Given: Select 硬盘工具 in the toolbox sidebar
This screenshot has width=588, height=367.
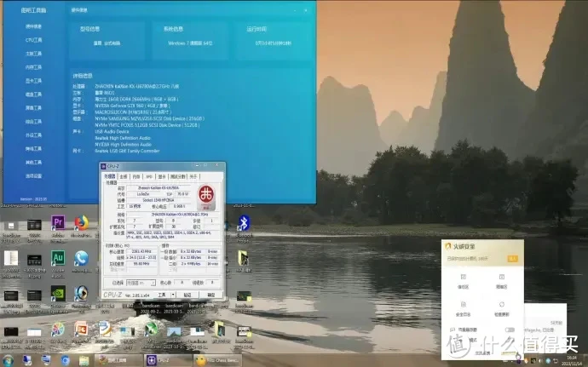Looking at the screenshot, I should (33, 95).
